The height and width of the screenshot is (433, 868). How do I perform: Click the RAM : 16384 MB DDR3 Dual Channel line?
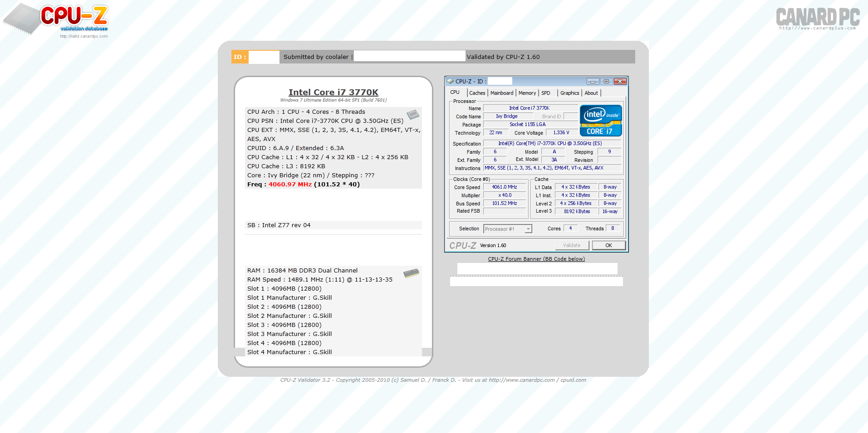[302, 271]
